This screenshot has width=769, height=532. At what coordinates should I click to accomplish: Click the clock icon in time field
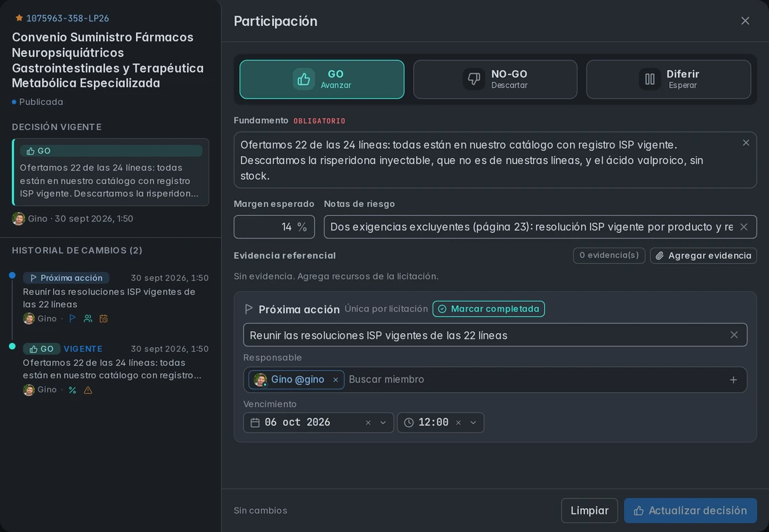pyautogui.click(x=408, y=422)
